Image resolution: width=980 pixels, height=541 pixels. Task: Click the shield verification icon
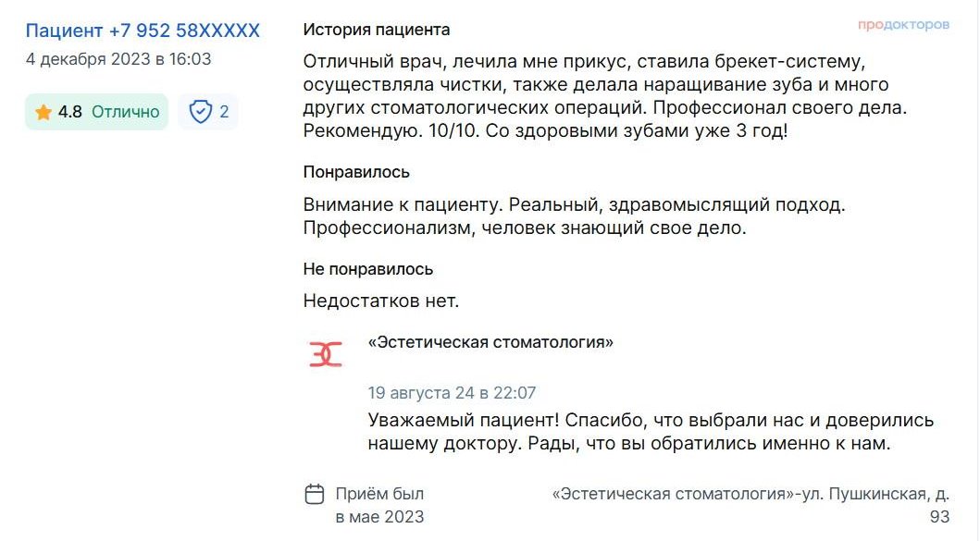(200, 112)
